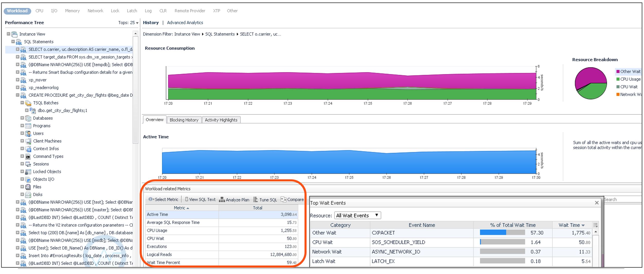Image resolution: width=644 pixels, height=274 pixels.
Task: Click the Disks icon in tree
Action: point(28,195)
